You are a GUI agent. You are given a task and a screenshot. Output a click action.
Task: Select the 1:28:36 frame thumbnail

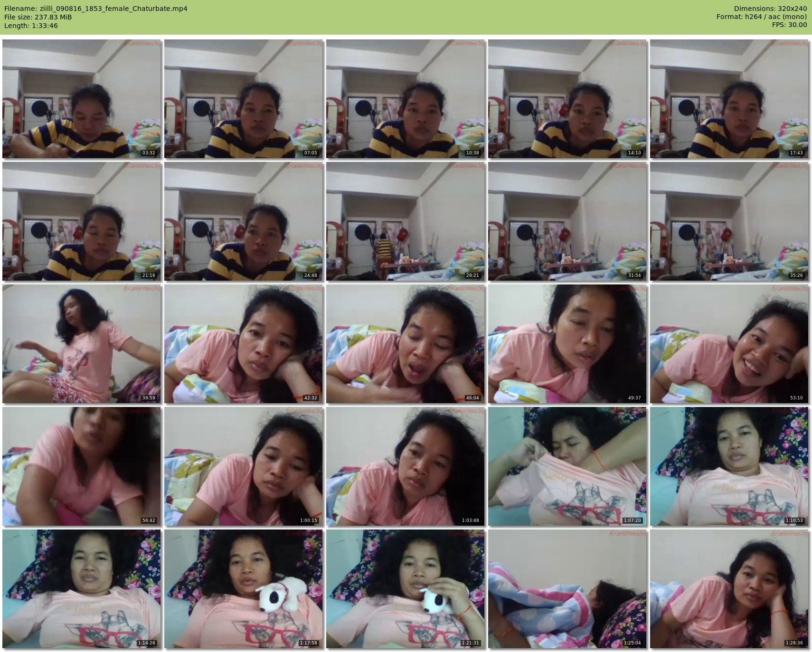729,589
